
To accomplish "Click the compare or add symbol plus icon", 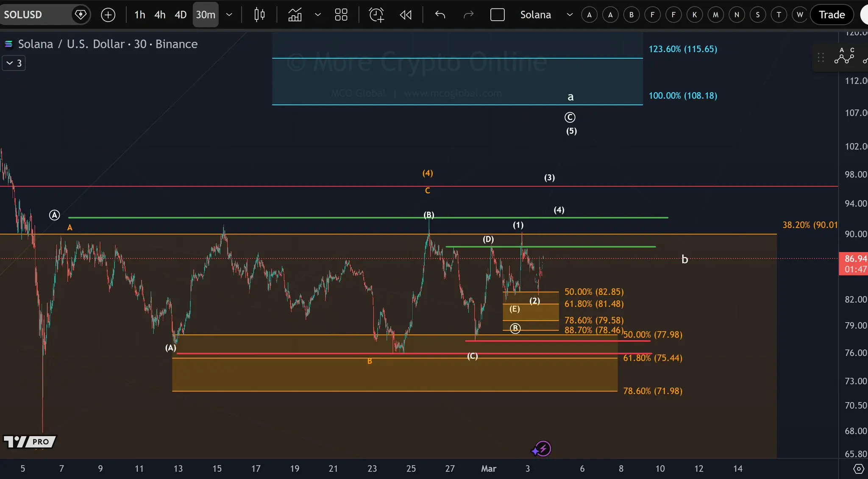I will (108, 15).
